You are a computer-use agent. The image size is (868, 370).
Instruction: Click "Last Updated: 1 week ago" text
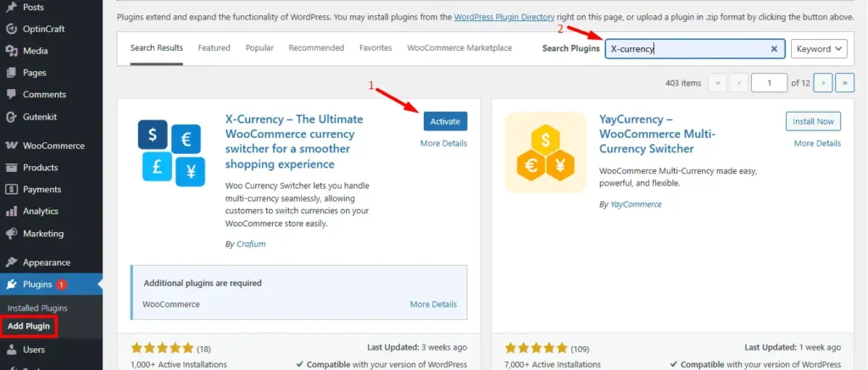[793, 347]
